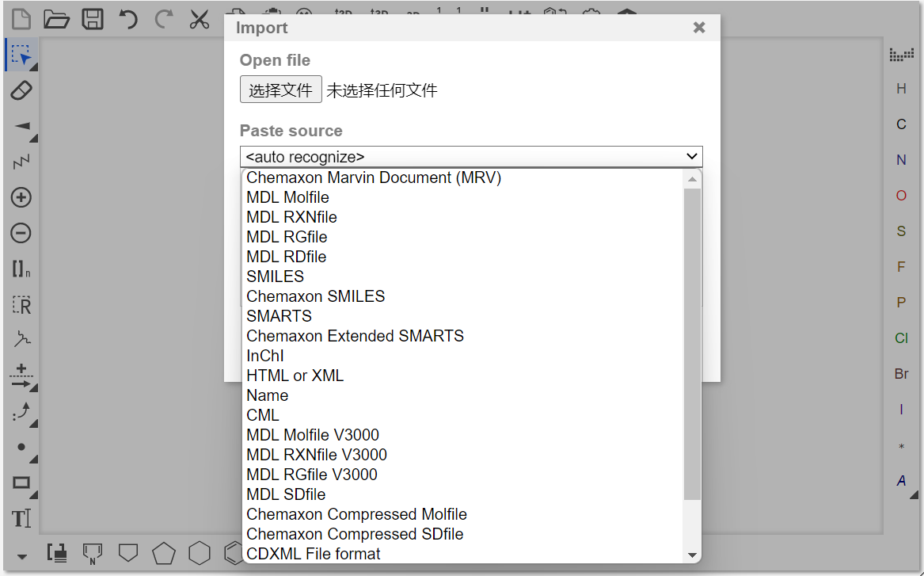Screen dimensions: 924x576
Task: Select the R-group tool
Action: 22,305
